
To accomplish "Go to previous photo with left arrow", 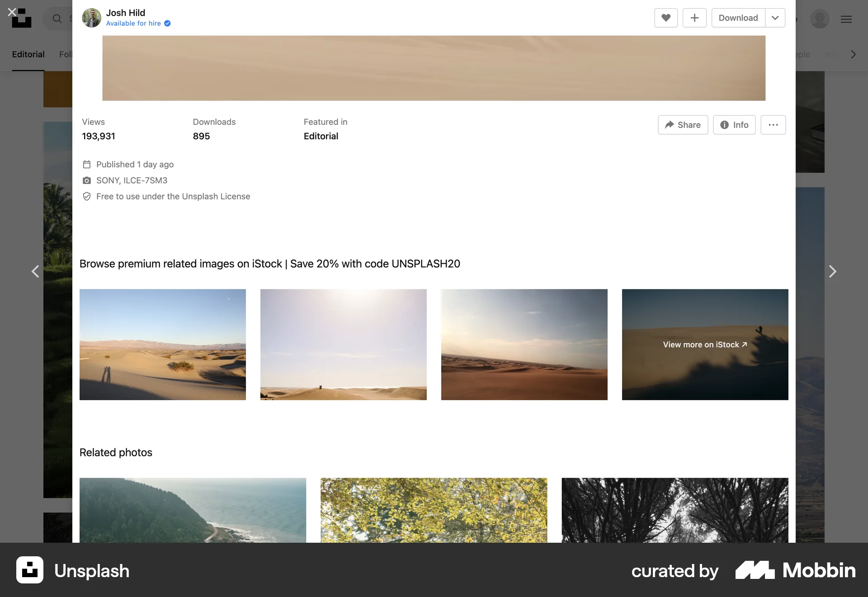I will [35, 271].
